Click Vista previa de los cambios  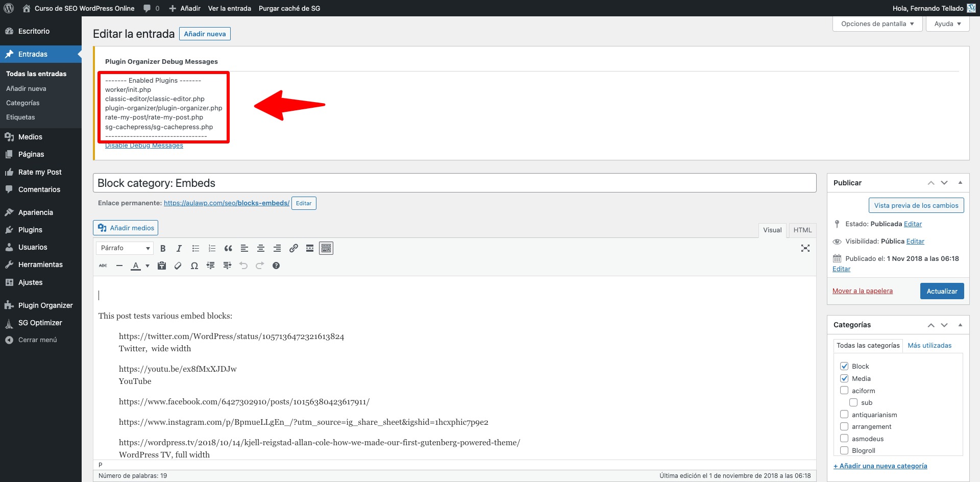pos(916,206)
